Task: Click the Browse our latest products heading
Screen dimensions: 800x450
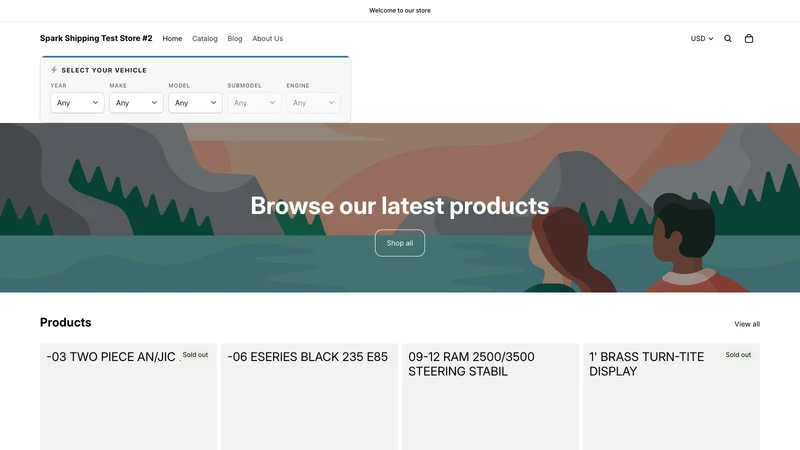Action: pyautogui.click(x=399, y=206)
